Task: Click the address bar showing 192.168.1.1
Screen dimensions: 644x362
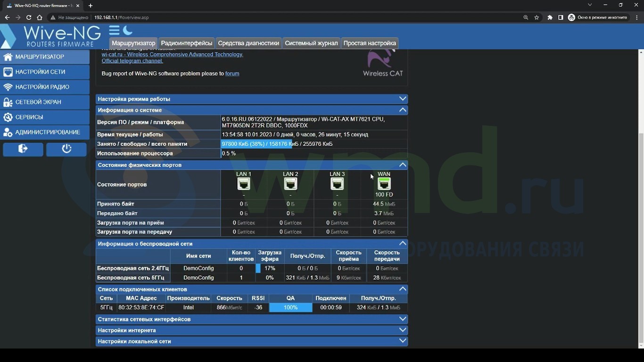Action: tap(121, 17)
